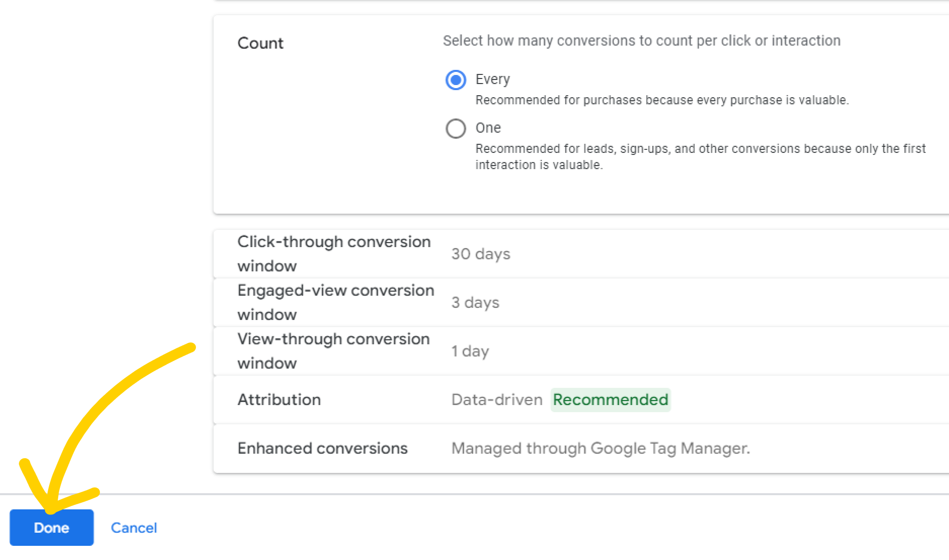Screen dimensions: 949x560
Task: Click 'Recommended for purchases' helper text
Action: [662, 100]
